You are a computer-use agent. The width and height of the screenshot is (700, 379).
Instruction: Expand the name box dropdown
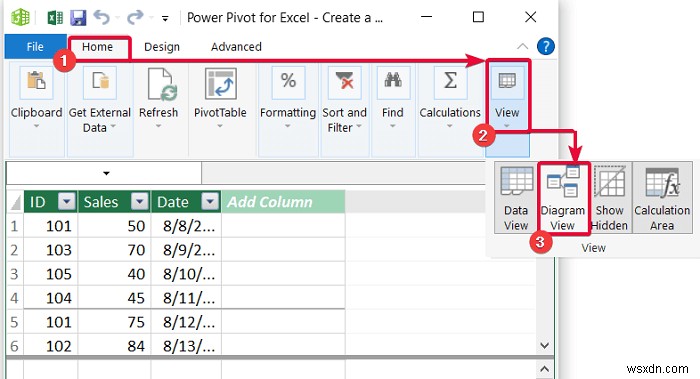click(106, 173)
